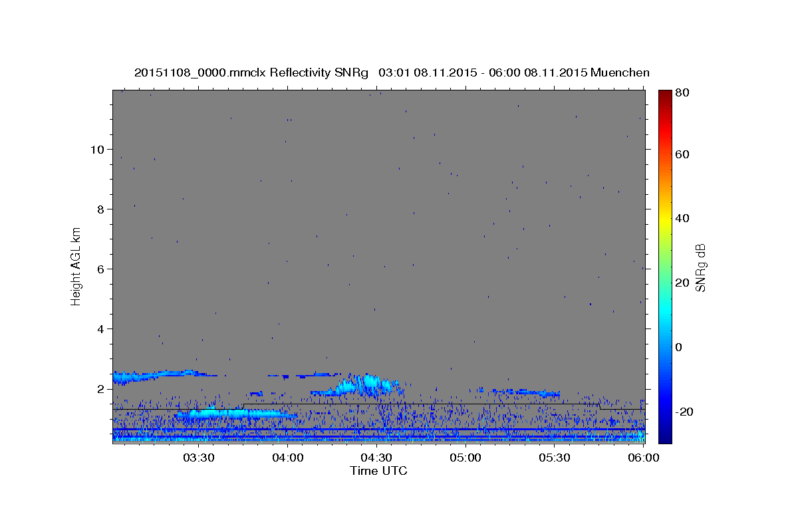
Task: Click the height tick label 10
Action: coord(97,149)
